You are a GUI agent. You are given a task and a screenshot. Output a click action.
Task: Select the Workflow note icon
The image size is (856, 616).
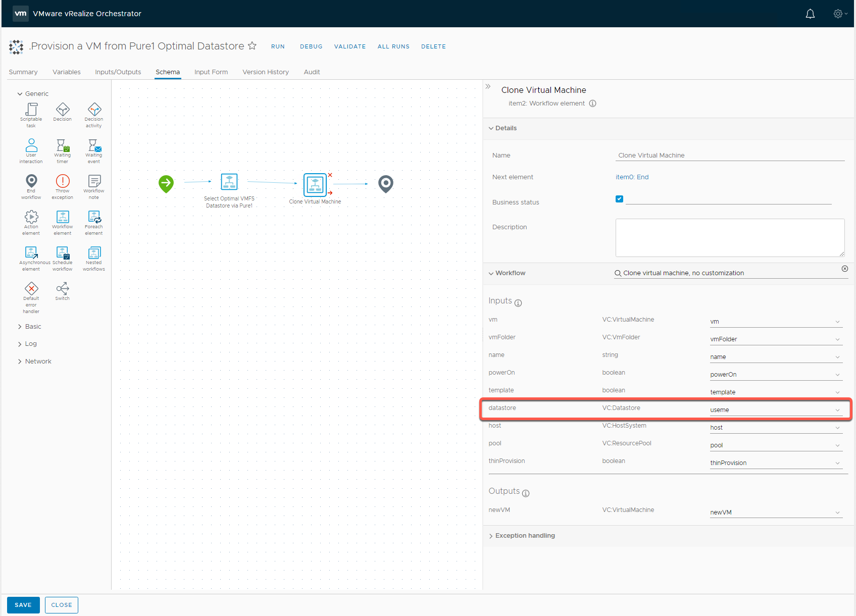click(94, 181)
